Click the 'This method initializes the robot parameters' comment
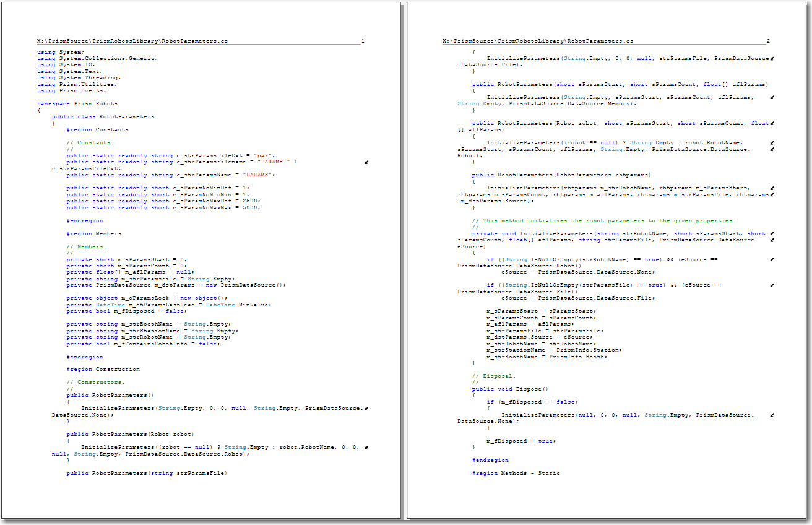812x525 pixels. [x=603, y=220]
